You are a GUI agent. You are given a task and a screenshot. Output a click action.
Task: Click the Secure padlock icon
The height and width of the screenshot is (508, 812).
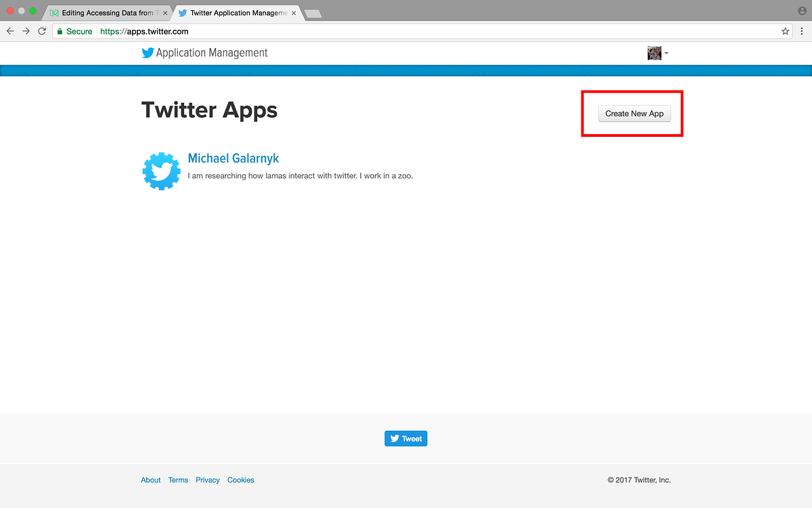coord(60,31)
